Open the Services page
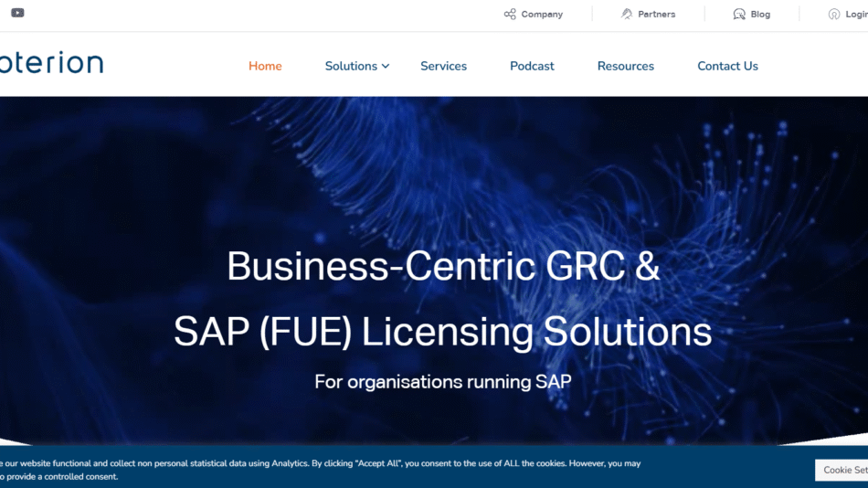 443,66
